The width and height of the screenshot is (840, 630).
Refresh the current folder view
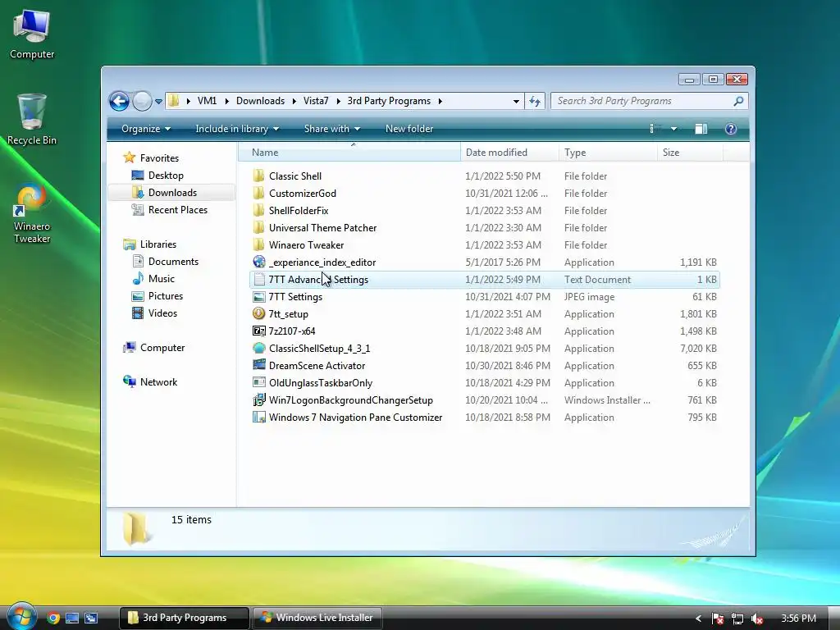pyautogui.click(x=535, y=101)
